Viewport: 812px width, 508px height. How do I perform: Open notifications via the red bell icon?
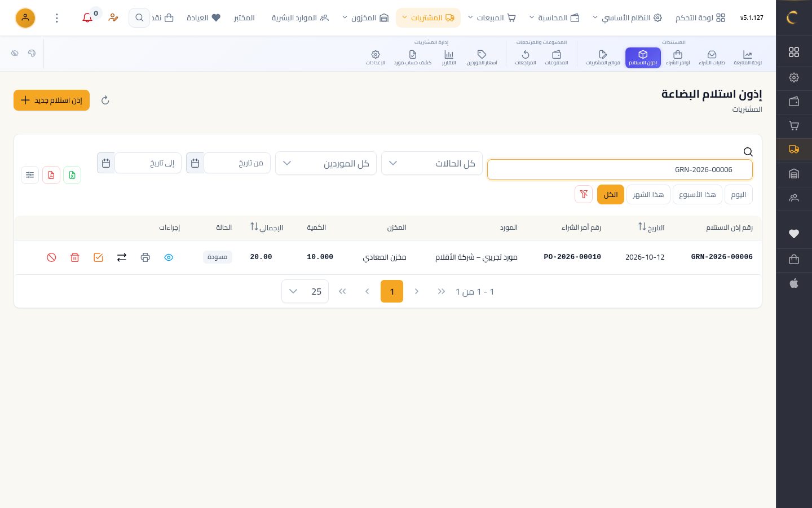tap(87, 18)
